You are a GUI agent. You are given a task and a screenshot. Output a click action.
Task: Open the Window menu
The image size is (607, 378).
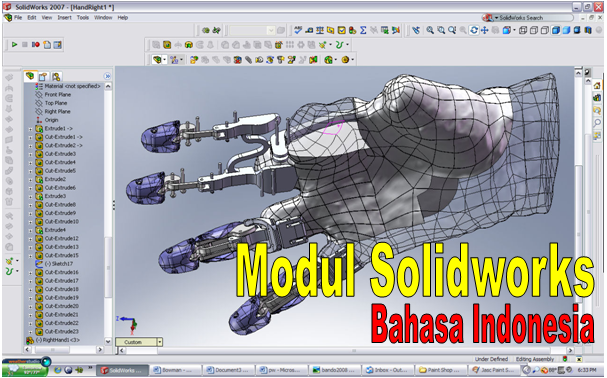(x=103, y=18)
